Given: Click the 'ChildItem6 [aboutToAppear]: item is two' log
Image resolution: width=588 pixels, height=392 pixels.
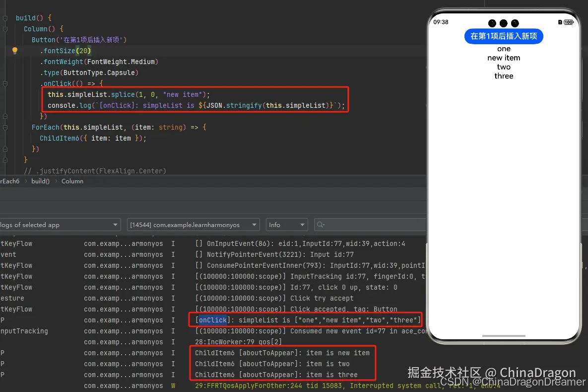Looking at the screenshot, I should [272, 364].
